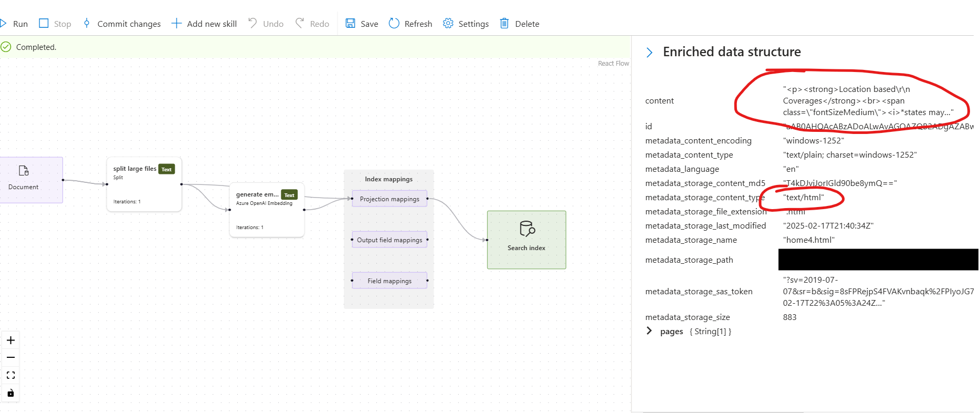Click the Refresh toolbar button

pyautogui.click(x=410, y=24)
